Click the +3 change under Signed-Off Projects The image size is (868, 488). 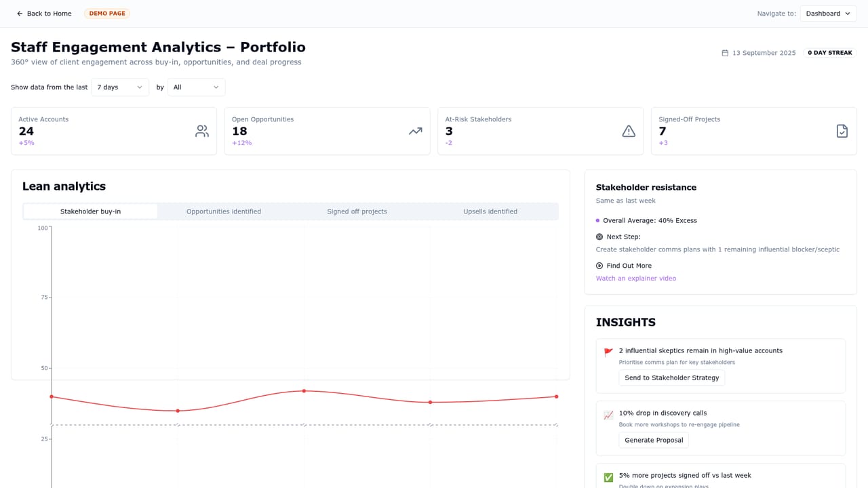point(663,143)
